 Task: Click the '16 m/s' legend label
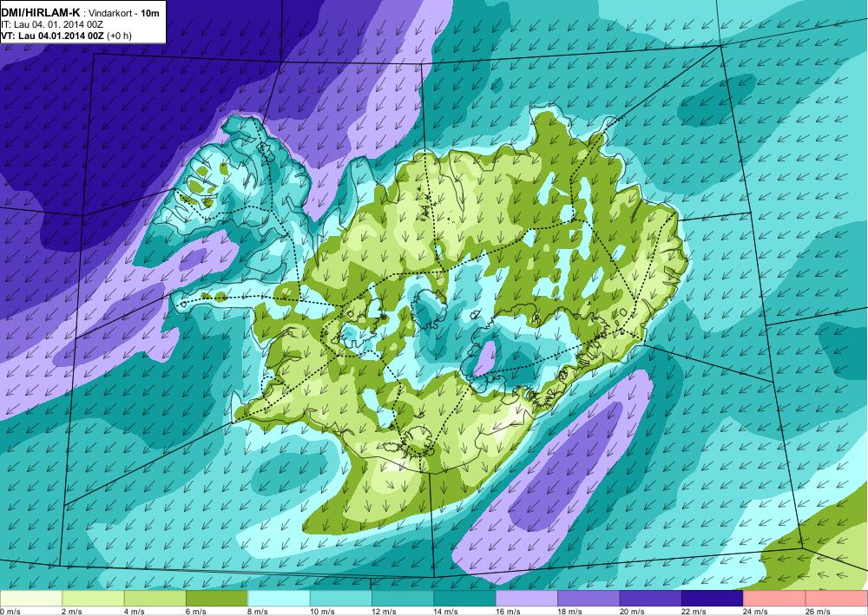[x=508, y=612]
